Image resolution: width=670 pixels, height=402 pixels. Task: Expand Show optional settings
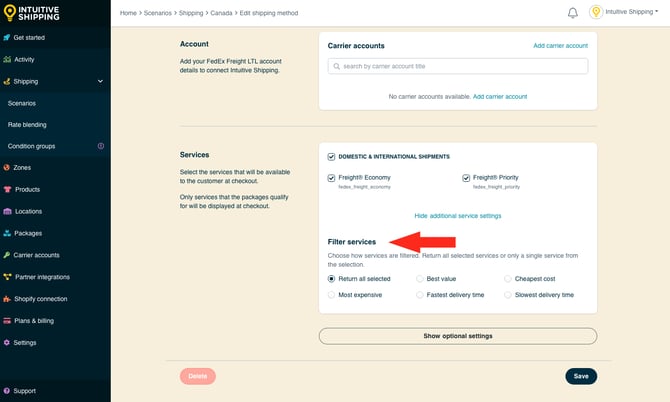(x=458, y=336)
